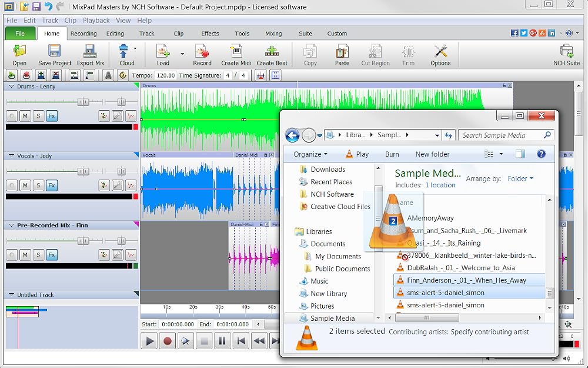Solo the Drums - Lenny track
The image size is (588, 368).
(x=38, y=116)
